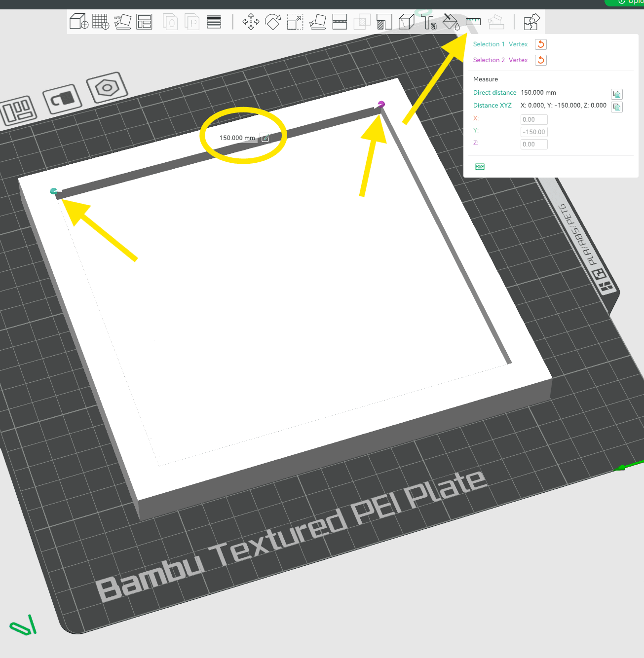Reset Selection 2 vertex
Viewport: 644px width, 658px height.
pyautogui.click(x=541, y=60)
